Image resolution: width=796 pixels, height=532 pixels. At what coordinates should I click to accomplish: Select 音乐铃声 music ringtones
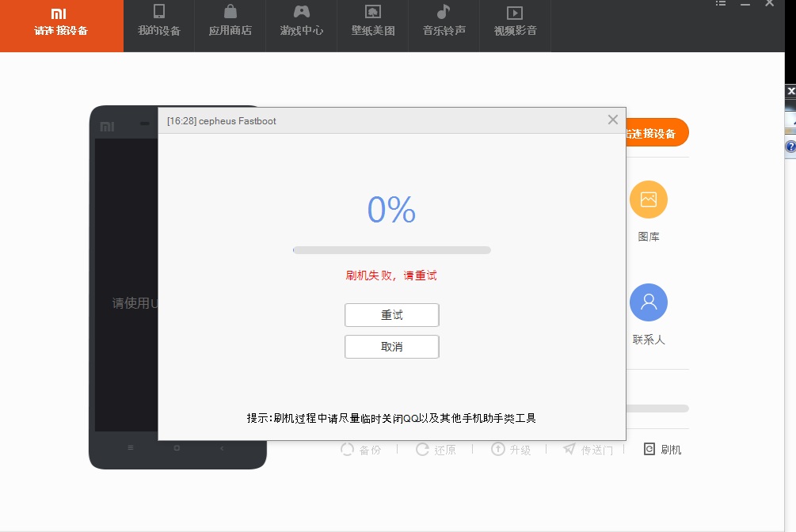pyautogui.click(x=444, y=21)
